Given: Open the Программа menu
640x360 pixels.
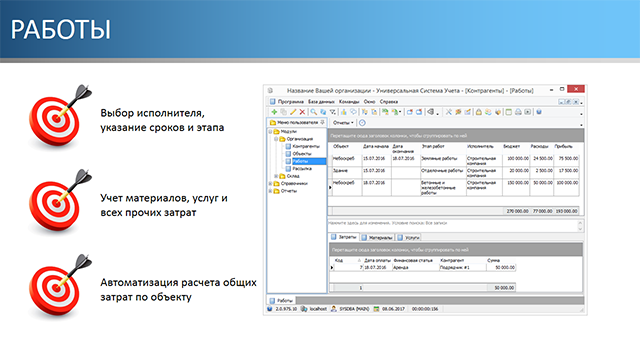Looking at the screenshot, I should (291, 102).
